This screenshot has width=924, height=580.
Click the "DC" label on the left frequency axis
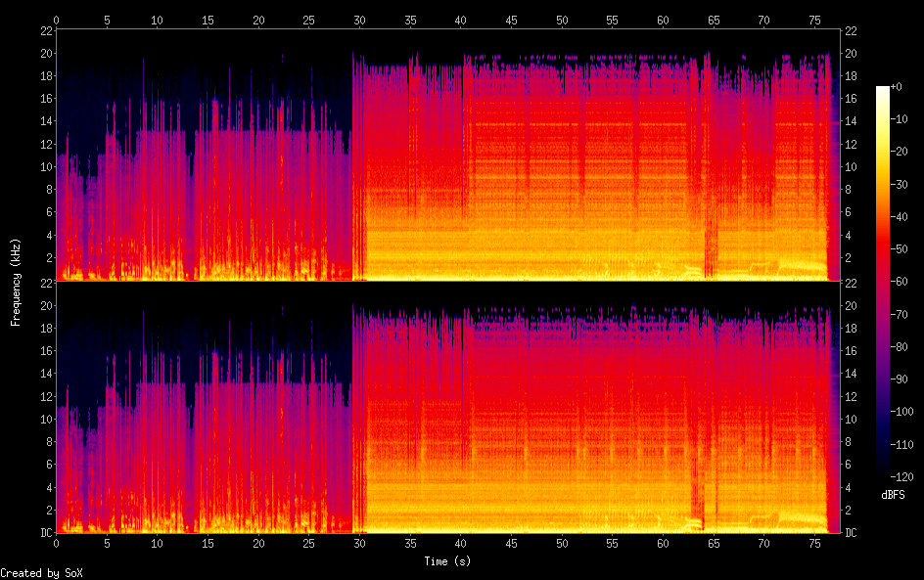pyautogui.click(x=47, y=532)
